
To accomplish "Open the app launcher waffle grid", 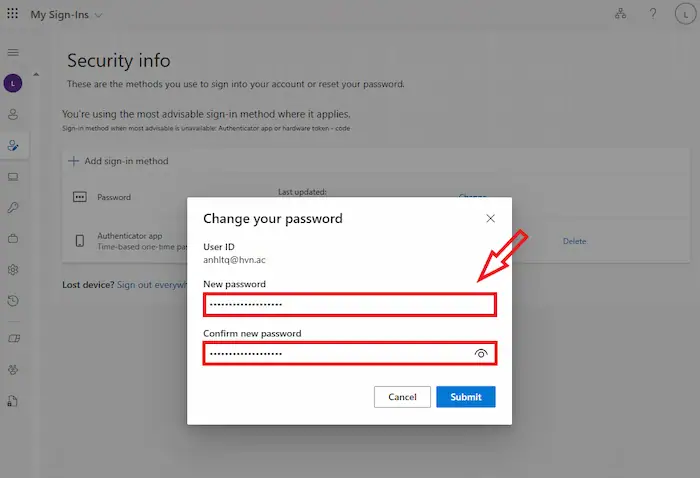I will pyautogui.click(x=13, y=15).
